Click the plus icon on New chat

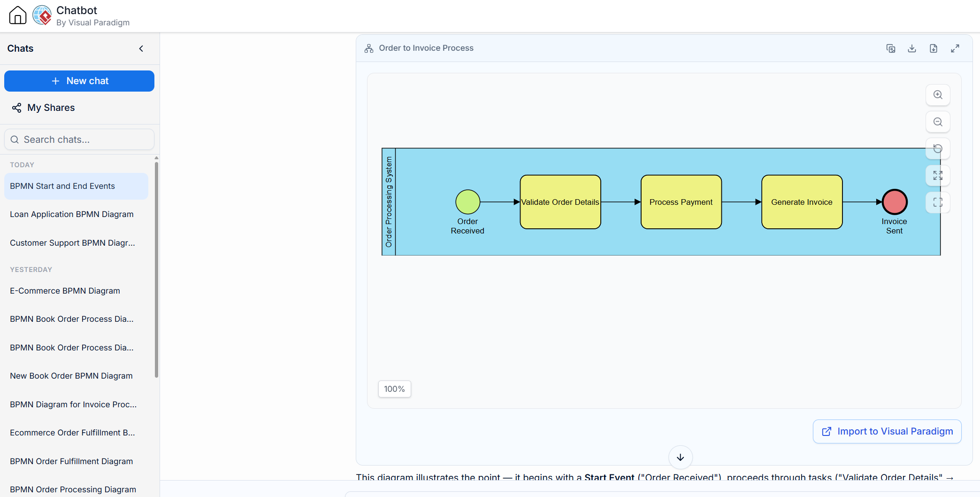tap(55, 81)
